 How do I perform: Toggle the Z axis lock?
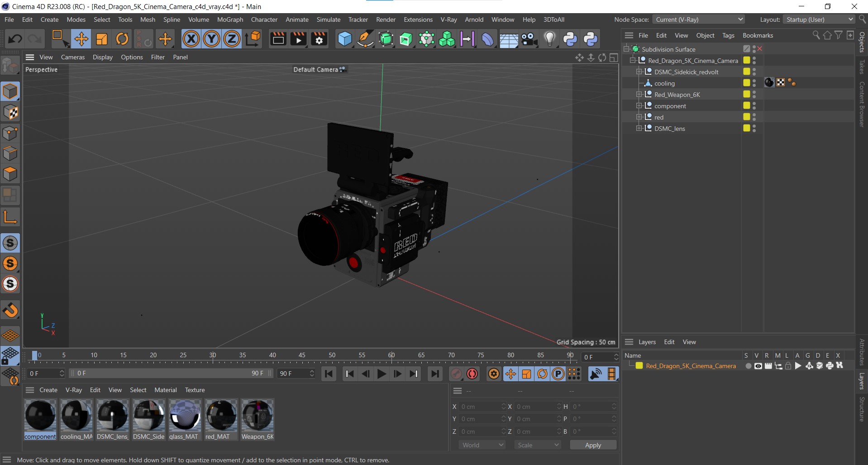click(x=232, y=39)
